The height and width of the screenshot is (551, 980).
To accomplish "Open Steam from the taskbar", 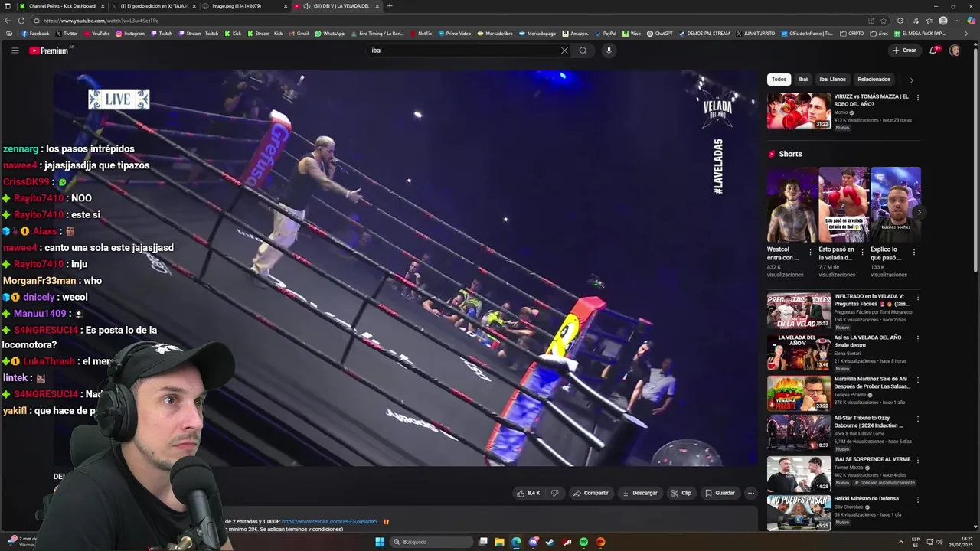I will point(550,542).
